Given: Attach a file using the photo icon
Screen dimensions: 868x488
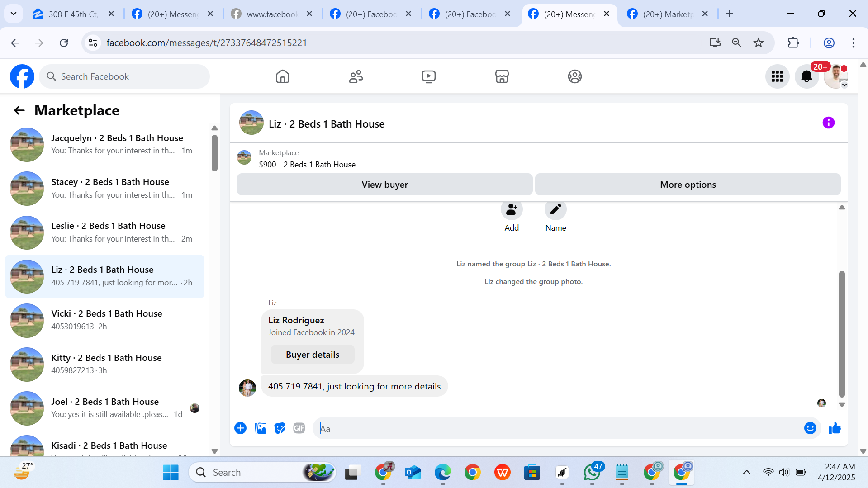Looking at the screenshot, I should 261,428.
